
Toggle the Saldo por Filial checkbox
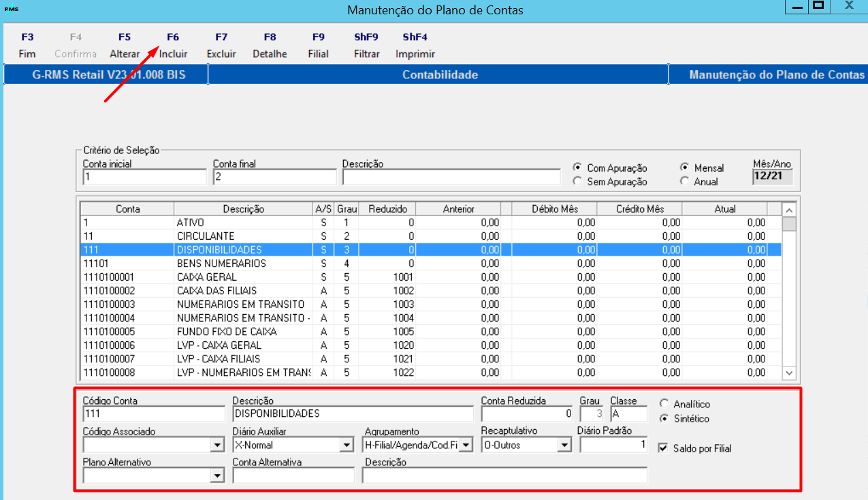pos(663,448)
